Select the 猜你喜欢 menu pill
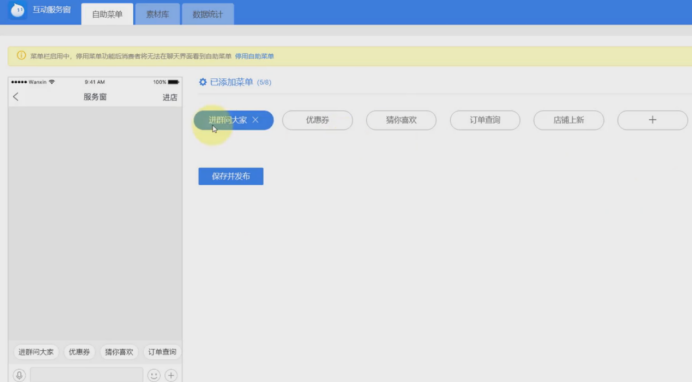The image size is (693, 382). pyautogui.click(x=401, y=120)
